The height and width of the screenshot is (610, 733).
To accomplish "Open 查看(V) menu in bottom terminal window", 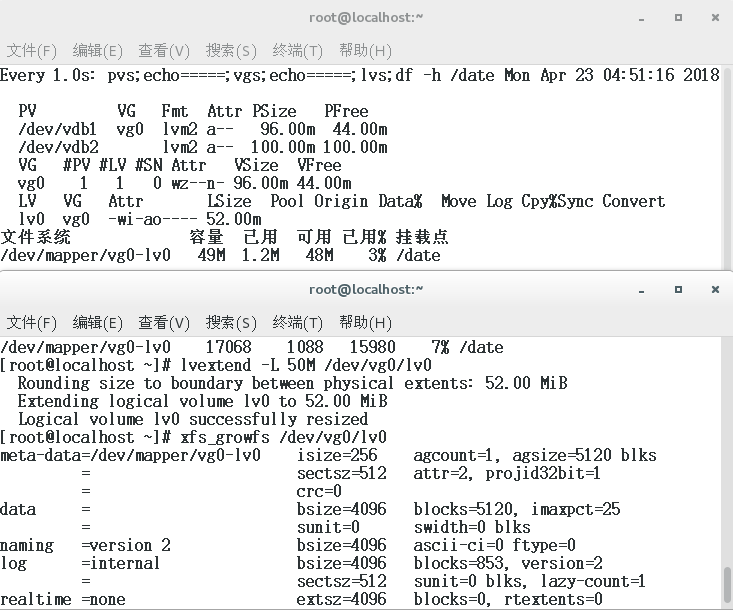I will pos(164,323).
